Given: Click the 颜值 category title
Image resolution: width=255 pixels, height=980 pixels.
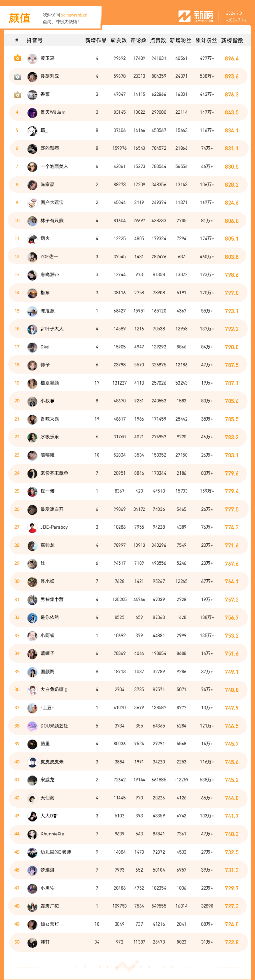Looking at the screenshot, I should 19,18.
